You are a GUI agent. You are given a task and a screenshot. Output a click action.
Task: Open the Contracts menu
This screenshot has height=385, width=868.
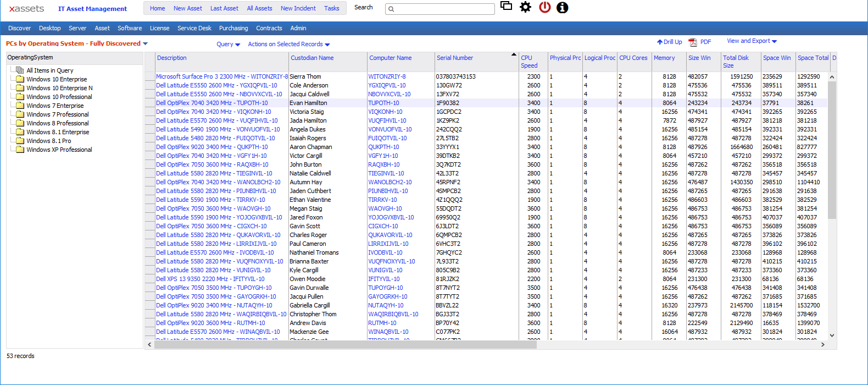click(x=269, y=28)
